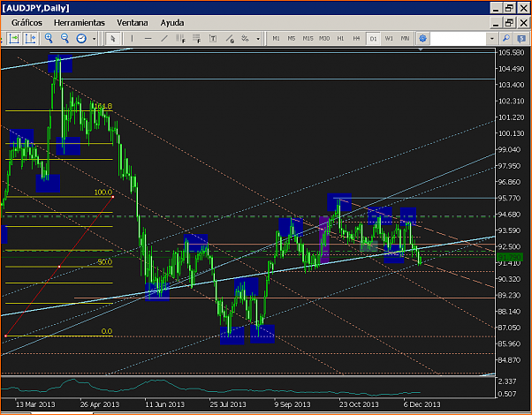Switch to H4 timeframe

pos(356,39)
